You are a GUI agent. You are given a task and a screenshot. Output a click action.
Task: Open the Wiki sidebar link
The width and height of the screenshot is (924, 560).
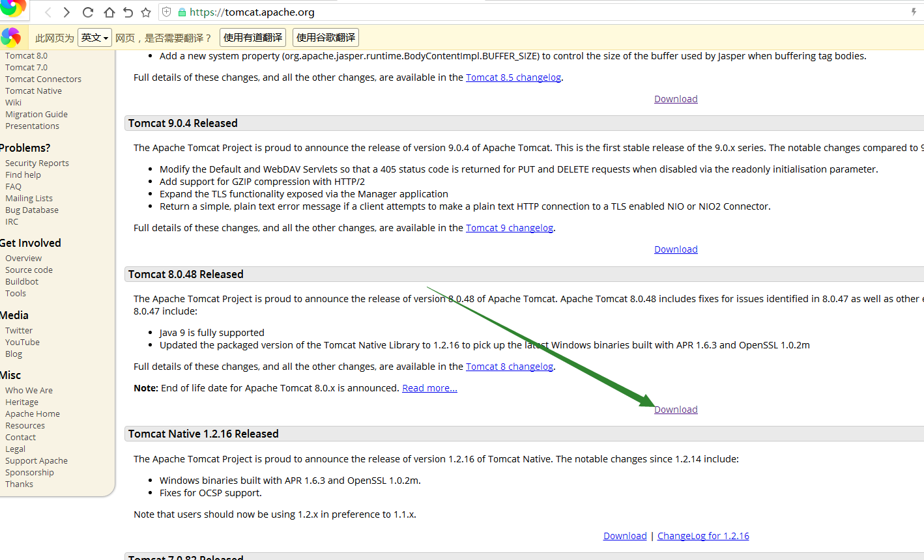13,103
